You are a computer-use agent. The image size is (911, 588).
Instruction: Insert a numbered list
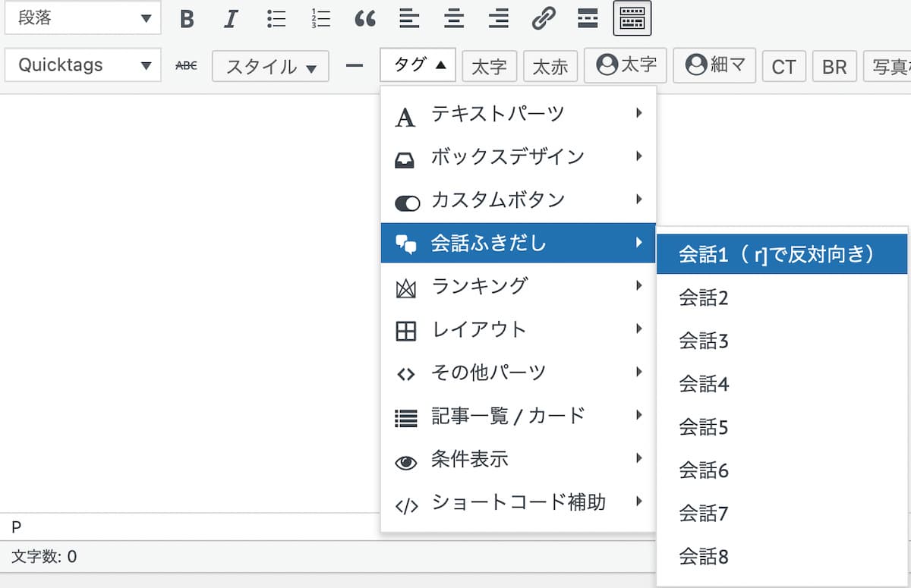coord(320,19)
